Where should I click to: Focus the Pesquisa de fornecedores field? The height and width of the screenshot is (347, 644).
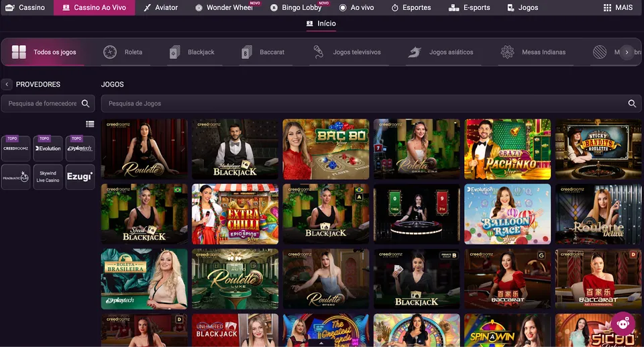point(48,103)
